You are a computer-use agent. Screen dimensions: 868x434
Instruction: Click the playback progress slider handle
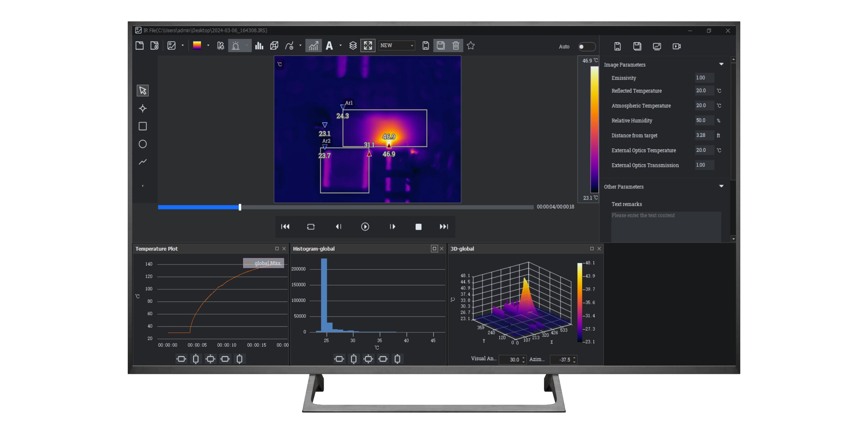(240, 207)
